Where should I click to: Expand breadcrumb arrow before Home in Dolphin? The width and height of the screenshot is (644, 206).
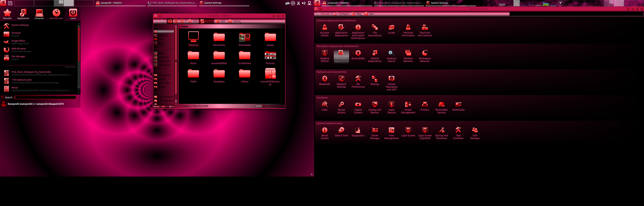(x=179, y=26)
